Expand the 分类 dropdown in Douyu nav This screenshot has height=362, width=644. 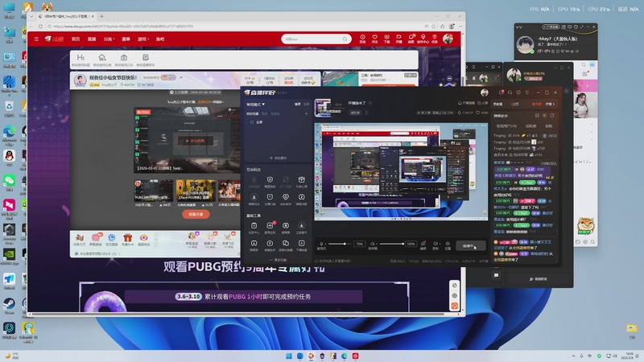(109, 39)
